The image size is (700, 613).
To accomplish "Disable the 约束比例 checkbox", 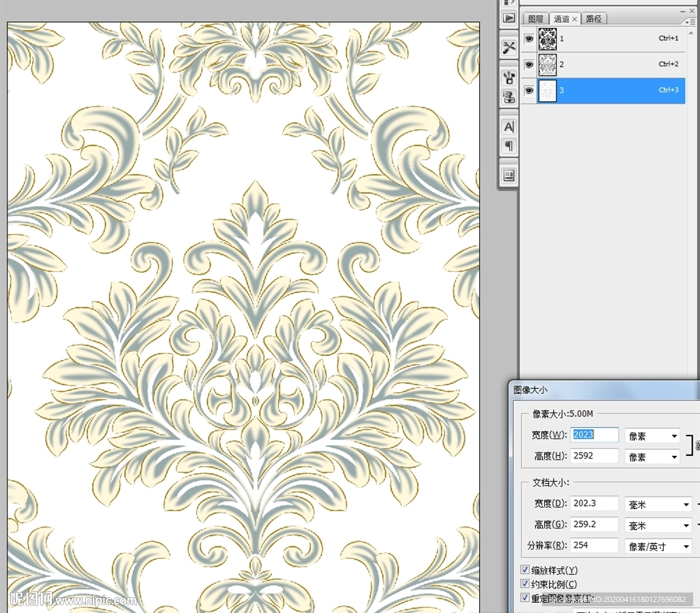I will 525,584.
